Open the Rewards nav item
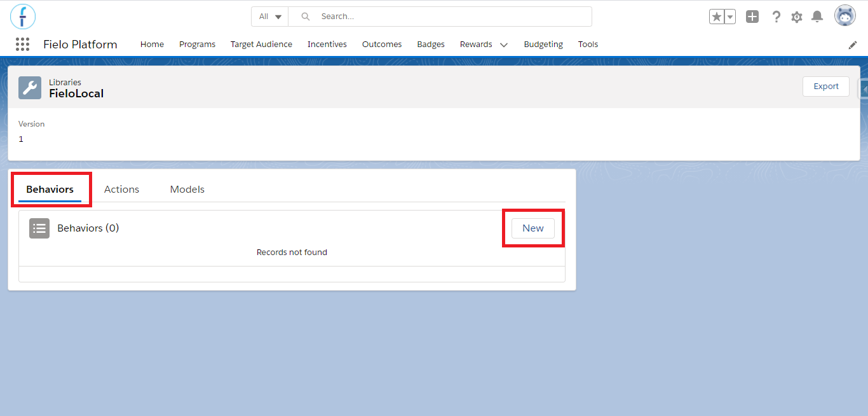This screenshot has height=416, width=868. (476, 45)
